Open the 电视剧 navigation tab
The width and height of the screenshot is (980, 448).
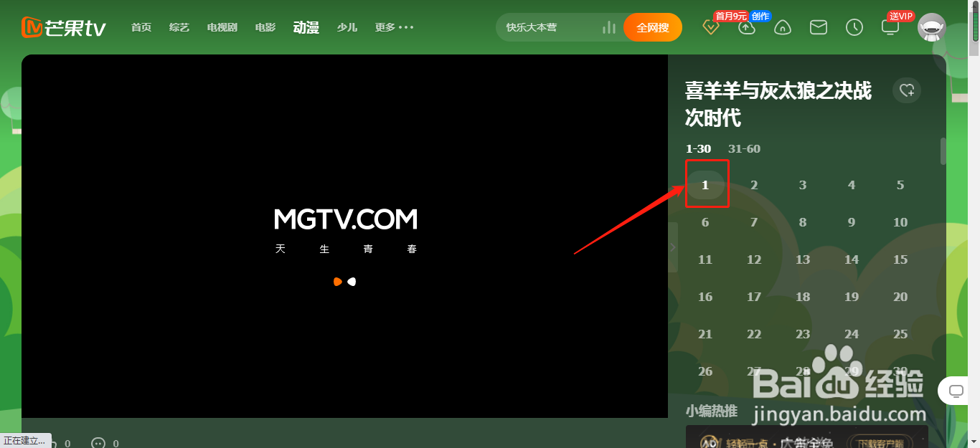point(222,28)
